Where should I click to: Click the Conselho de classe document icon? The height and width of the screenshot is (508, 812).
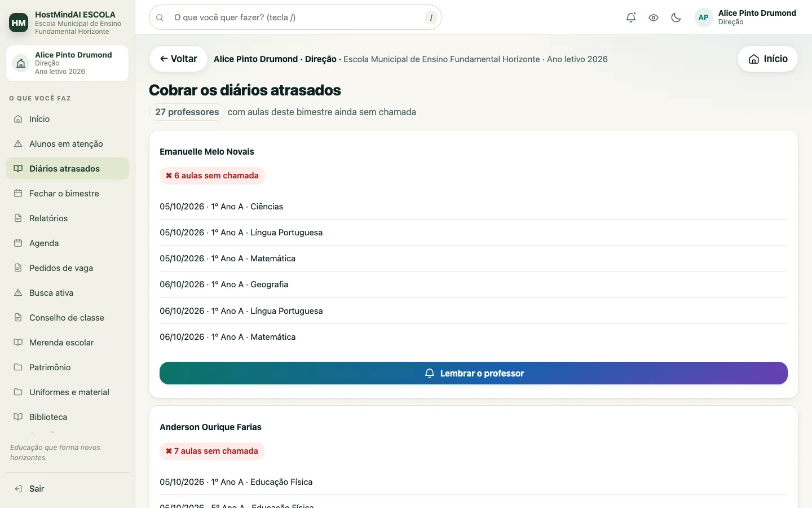pyautogui.click(x=18, y=318)
